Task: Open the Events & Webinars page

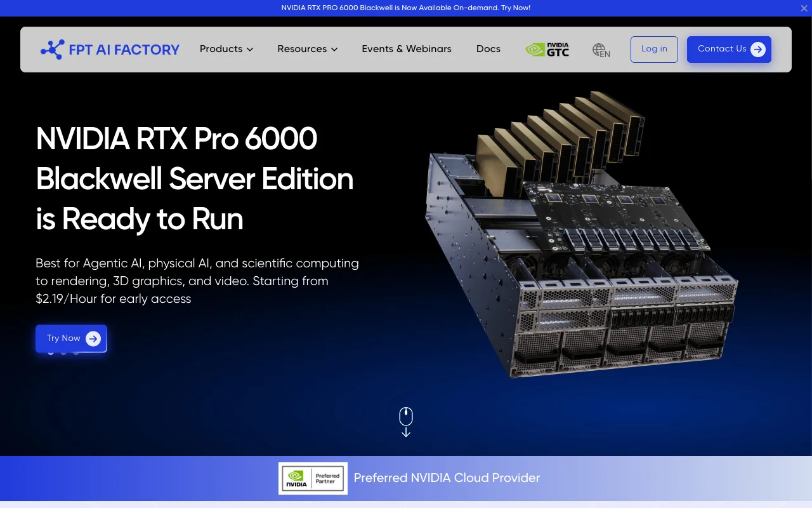Action: coord(407,49)
